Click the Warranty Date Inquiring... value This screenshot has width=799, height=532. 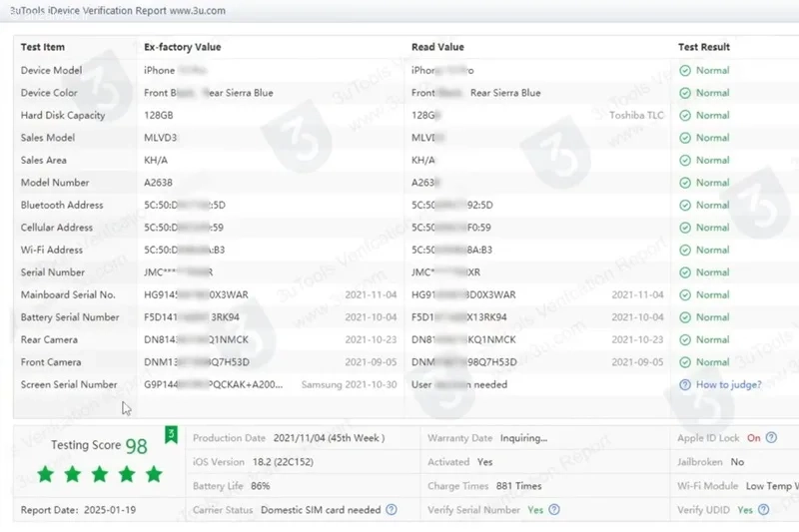coord(523,438)
